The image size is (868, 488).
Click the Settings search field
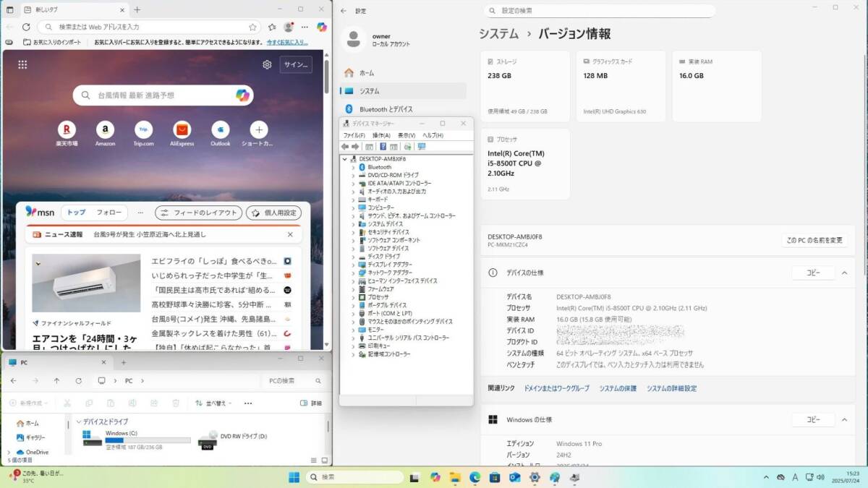[600, 11]
